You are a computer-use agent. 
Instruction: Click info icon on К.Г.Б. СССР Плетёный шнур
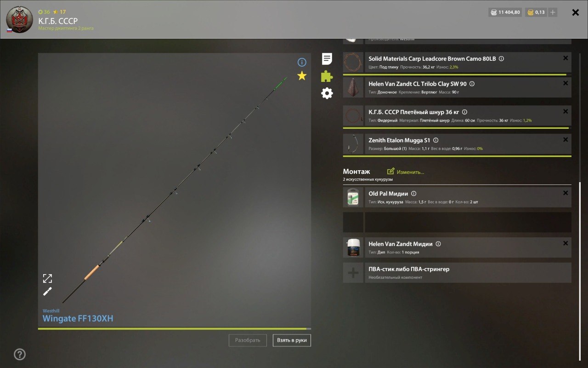tap(464, 112)
